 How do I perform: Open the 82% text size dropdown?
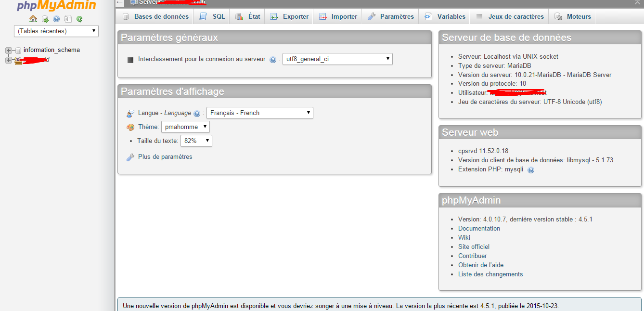196,141
